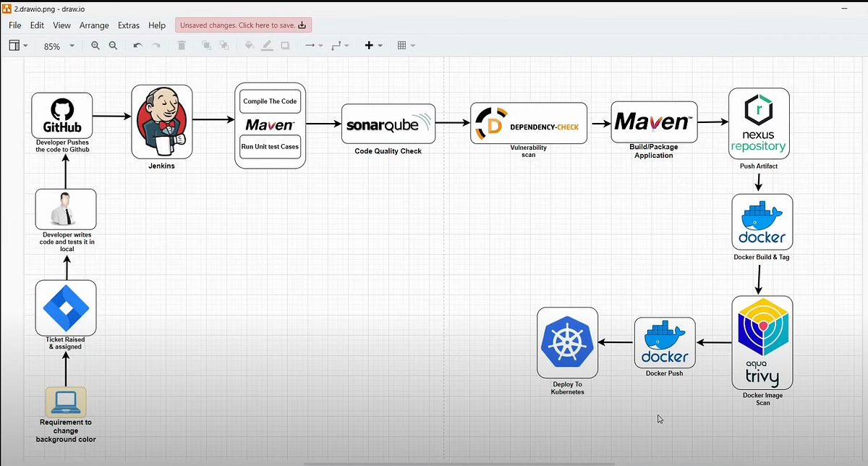868x466 pixels.
Task: Select the Undo icon
Action: click(137, 45)
